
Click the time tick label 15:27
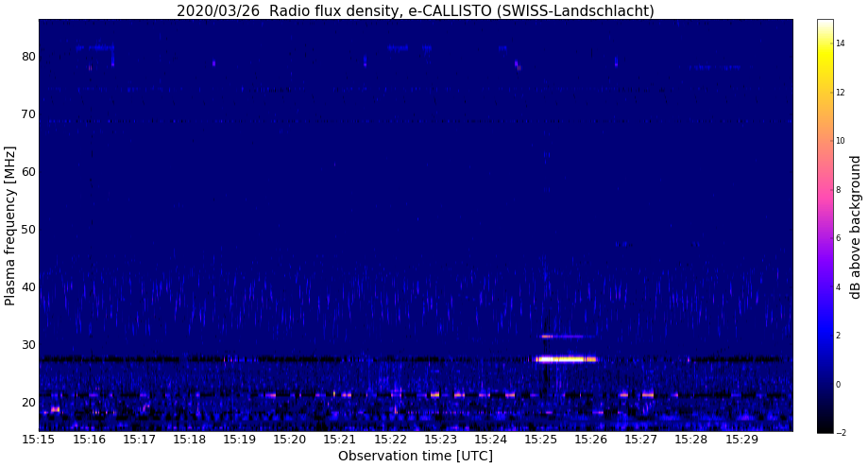point(641,440)
